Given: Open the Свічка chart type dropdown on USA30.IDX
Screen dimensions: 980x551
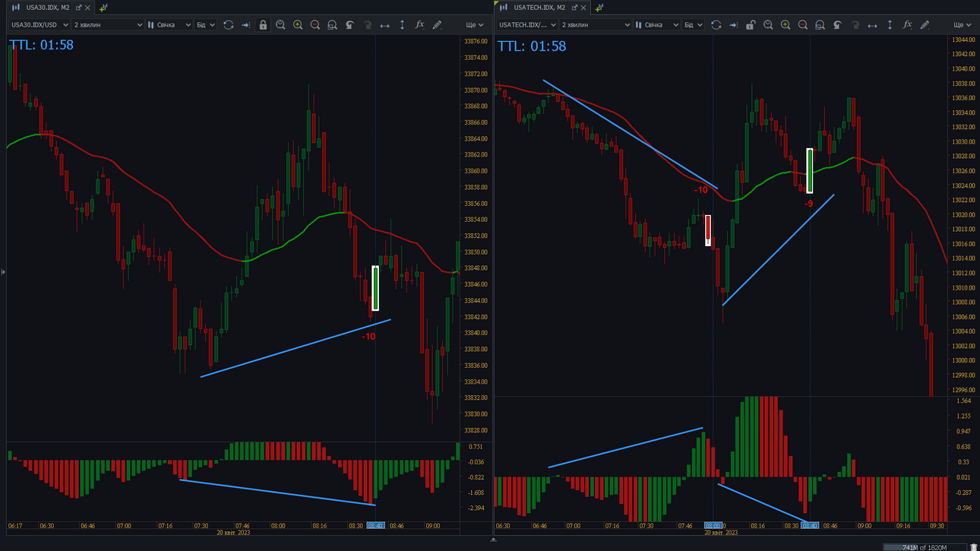Looking at the screenshot, I should 169,25.
